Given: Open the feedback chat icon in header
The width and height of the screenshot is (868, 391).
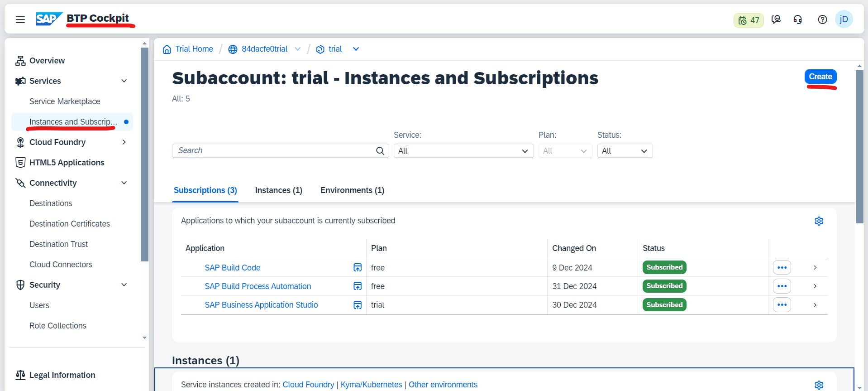Looking at the screenshot, I should coord(776,19).
